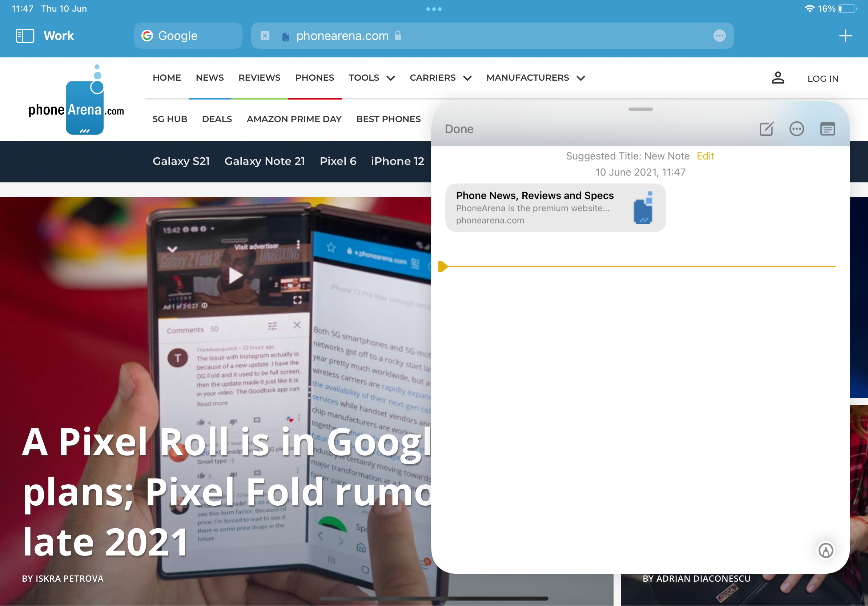Click the Done button in notes panel
The width and height of the screenshot is (868, 606).
pyautogui.click(x=460, y=129)
